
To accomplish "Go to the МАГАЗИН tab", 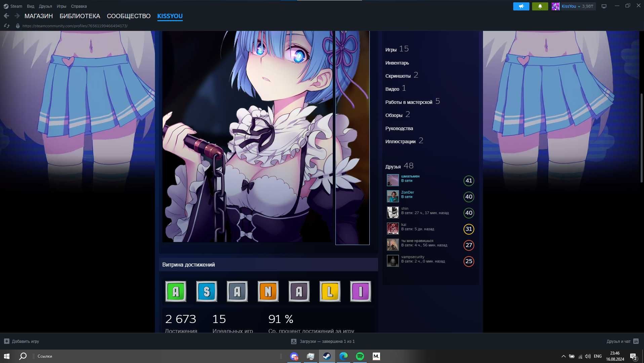I will point(39,16).
